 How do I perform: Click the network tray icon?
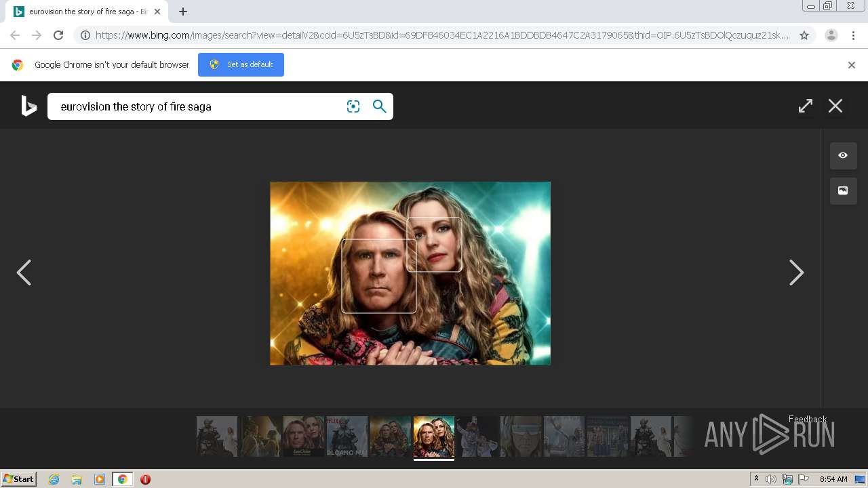(787, 479)
